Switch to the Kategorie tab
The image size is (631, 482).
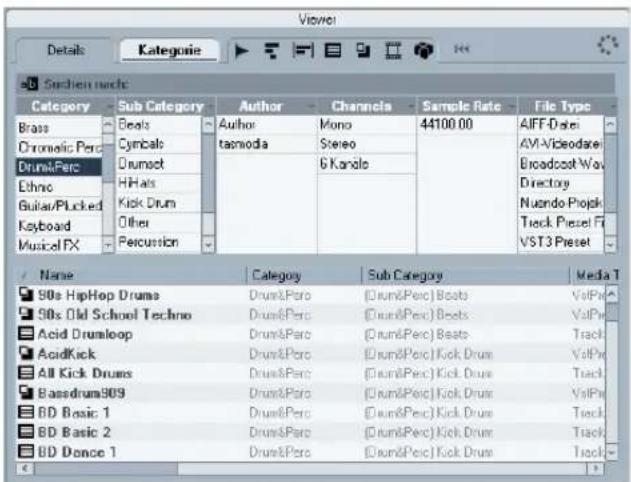[169, 50]
